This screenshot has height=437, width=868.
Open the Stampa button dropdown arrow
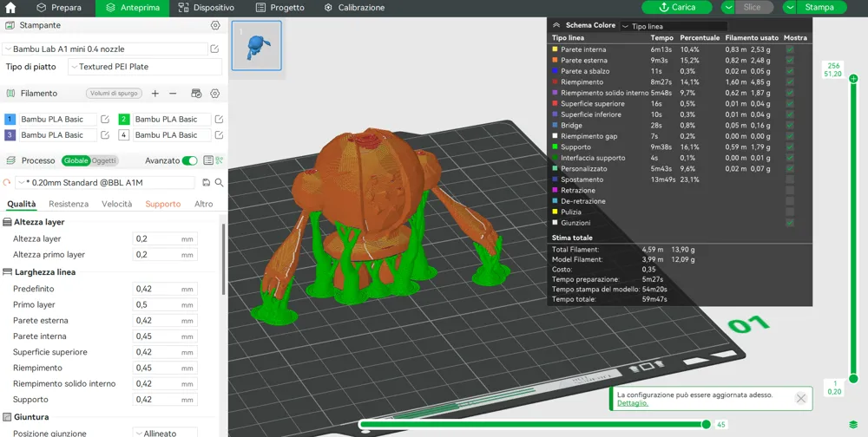(790, 7)
